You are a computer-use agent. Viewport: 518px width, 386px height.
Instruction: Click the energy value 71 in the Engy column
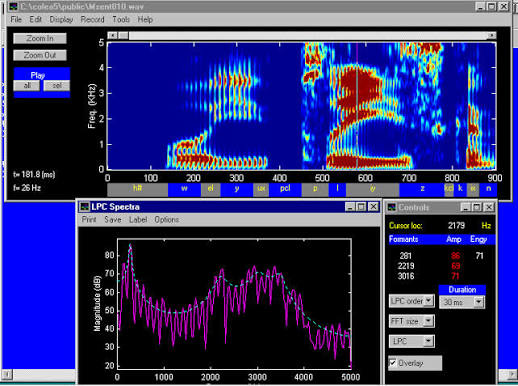click(x=479, y=256)
